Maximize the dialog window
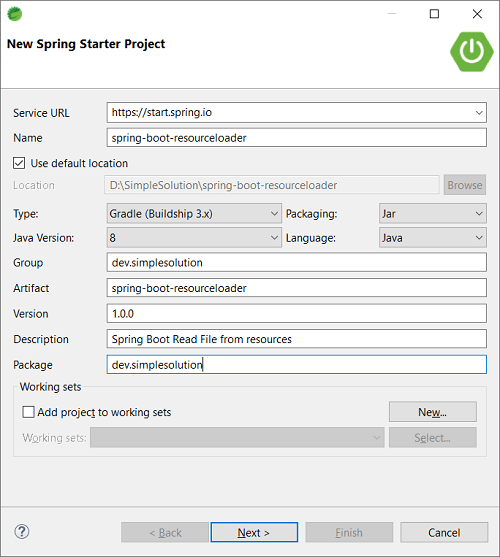 (434, 14)
